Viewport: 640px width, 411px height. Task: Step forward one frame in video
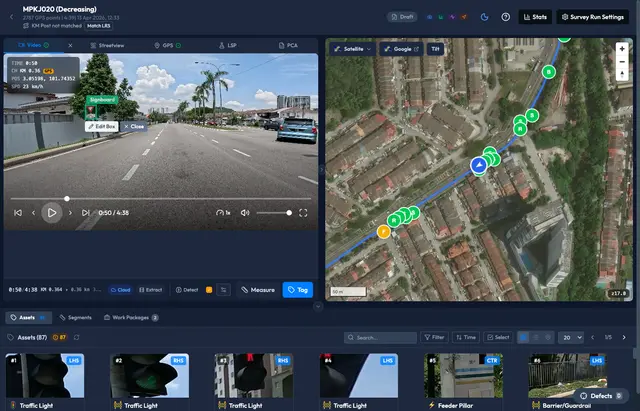click(x=70, y=213)
